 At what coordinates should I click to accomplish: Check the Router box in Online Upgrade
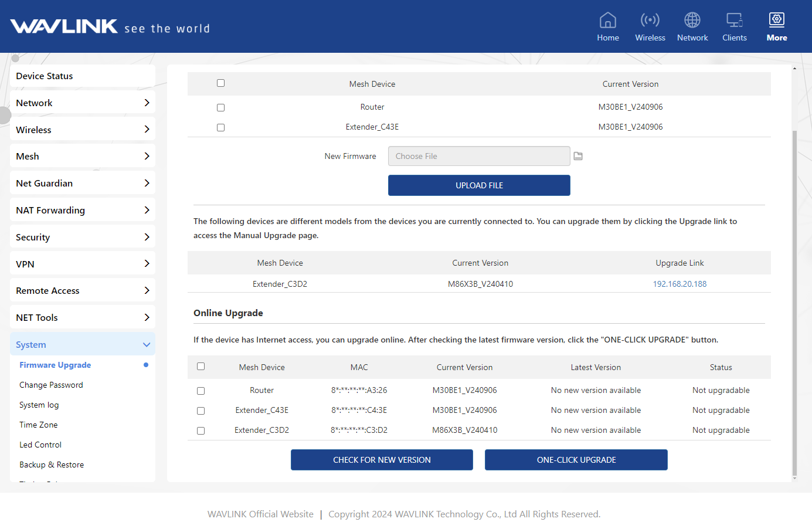point(201,391)
